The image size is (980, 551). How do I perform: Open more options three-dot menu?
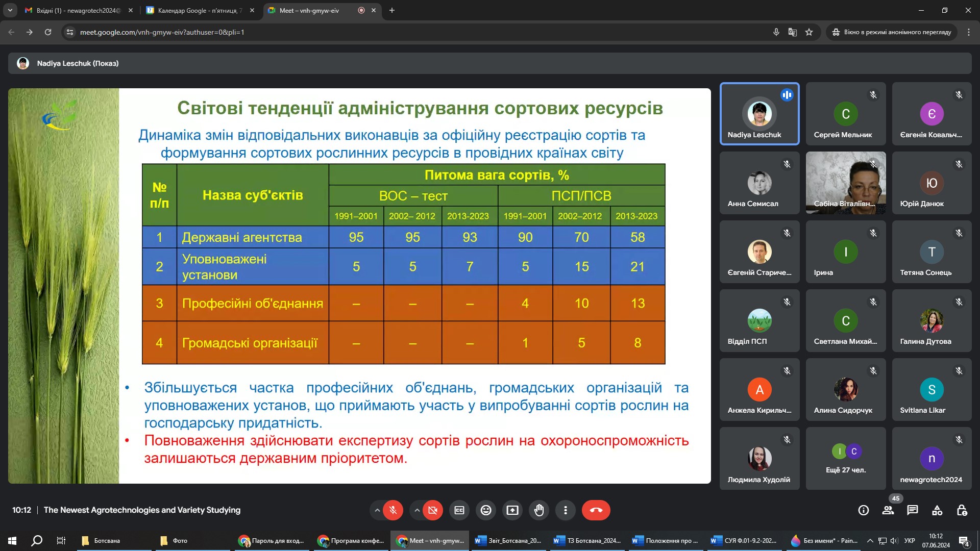566,510
